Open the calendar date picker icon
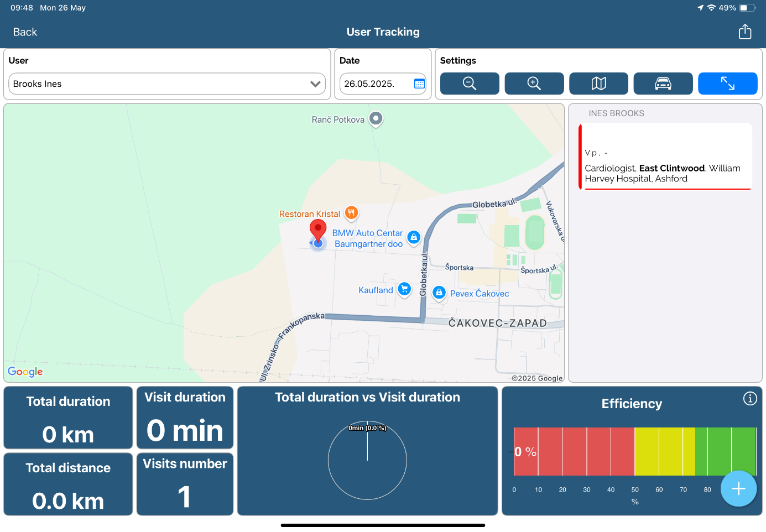Image resolution: width=766 pixels, height=532 pixels. pos(419,84)
